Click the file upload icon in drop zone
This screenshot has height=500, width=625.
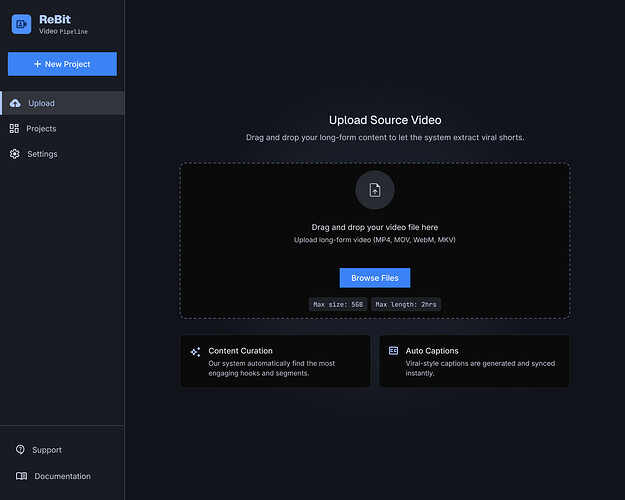click(375, 190)
